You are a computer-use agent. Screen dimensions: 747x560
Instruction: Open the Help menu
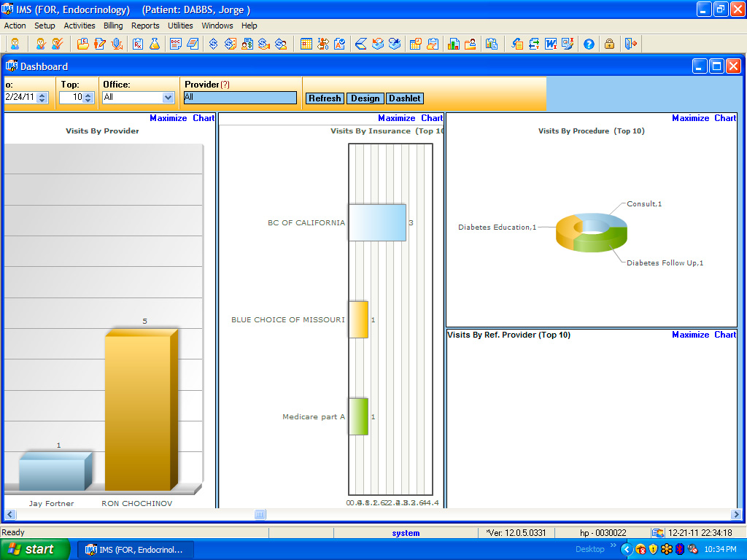[249, 26]
